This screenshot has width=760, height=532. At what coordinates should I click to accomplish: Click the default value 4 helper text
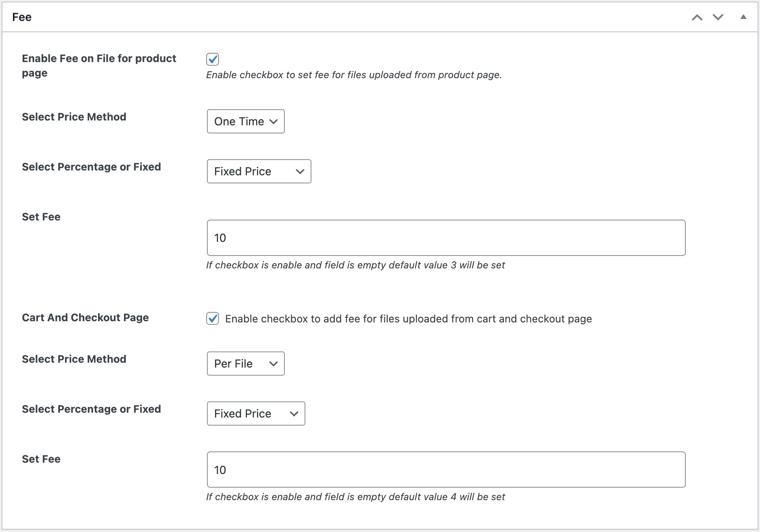click(355, 497)
